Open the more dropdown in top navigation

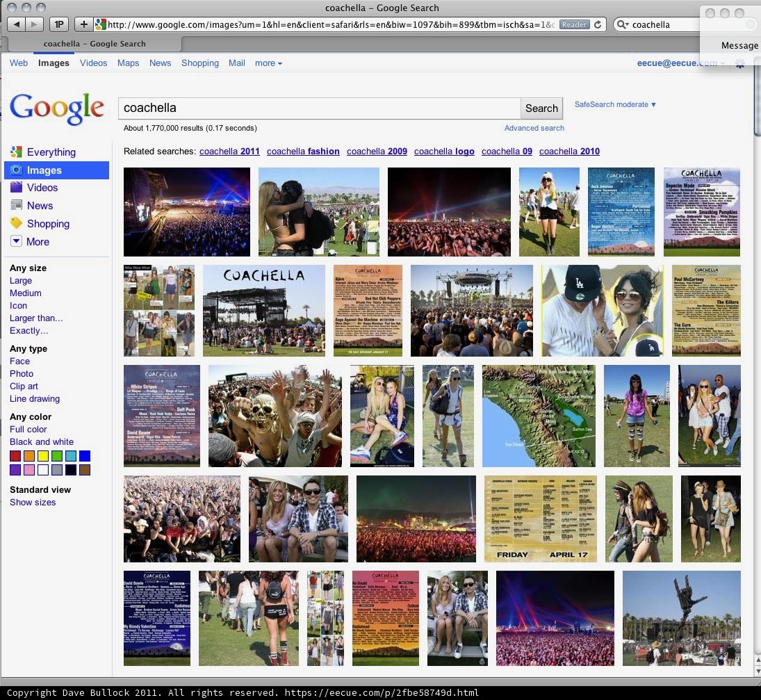click(268, 63)
